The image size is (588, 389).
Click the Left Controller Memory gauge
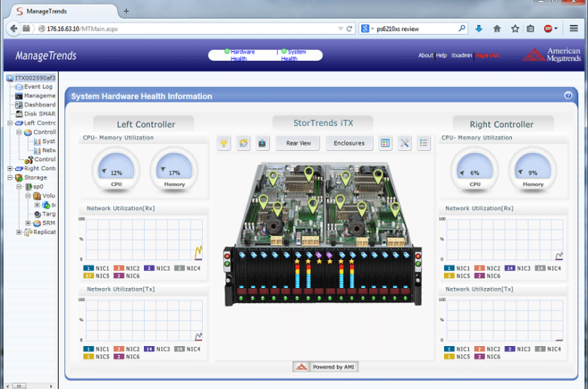pos(174,169)
